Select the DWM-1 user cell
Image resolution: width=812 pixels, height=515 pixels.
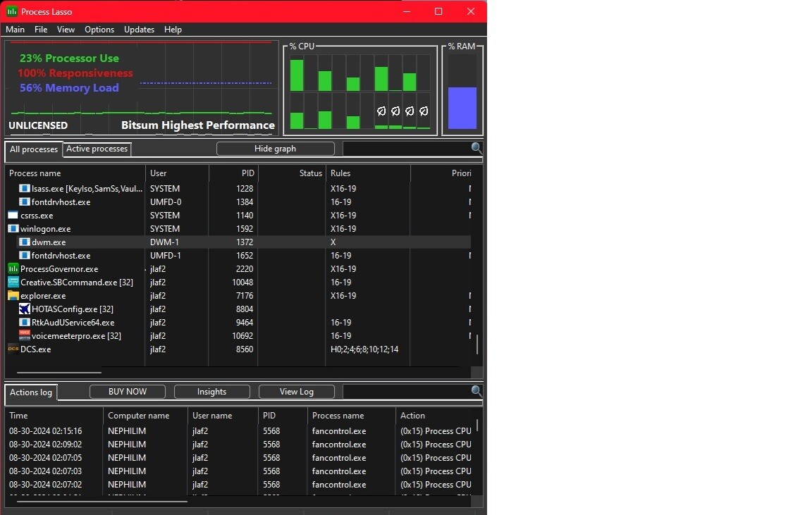165,242
